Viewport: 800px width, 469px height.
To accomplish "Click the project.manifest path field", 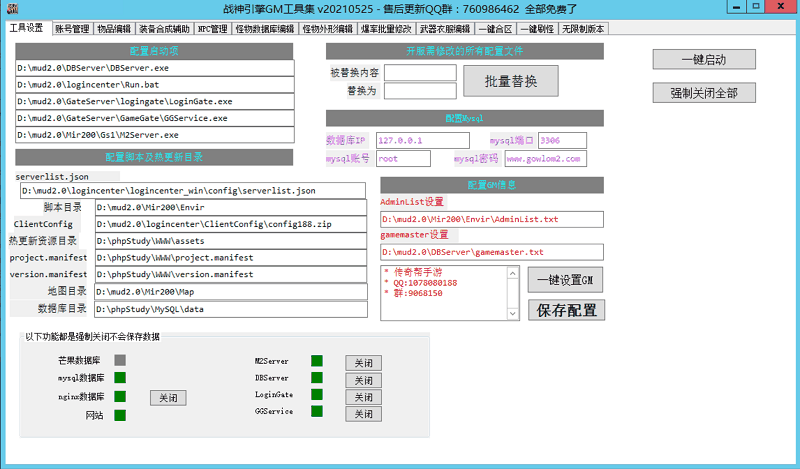I will pyautogui.click(x=231, y=258).
